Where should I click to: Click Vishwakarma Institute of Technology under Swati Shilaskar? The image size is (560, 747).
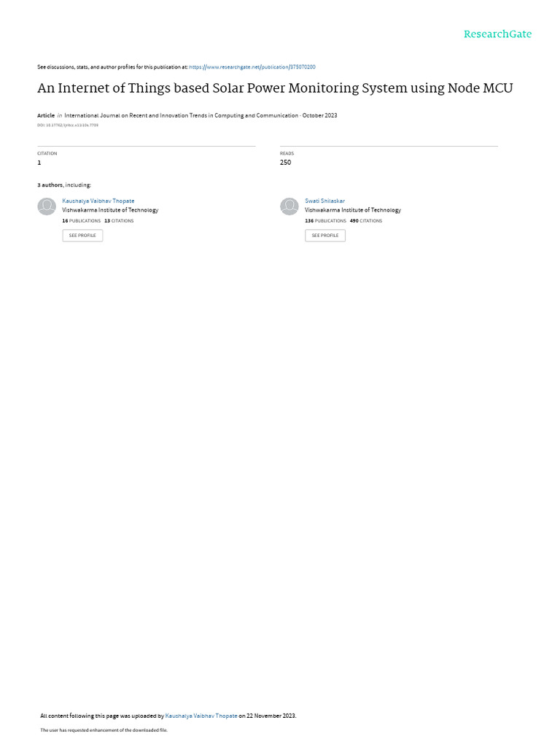pos(353,210)
